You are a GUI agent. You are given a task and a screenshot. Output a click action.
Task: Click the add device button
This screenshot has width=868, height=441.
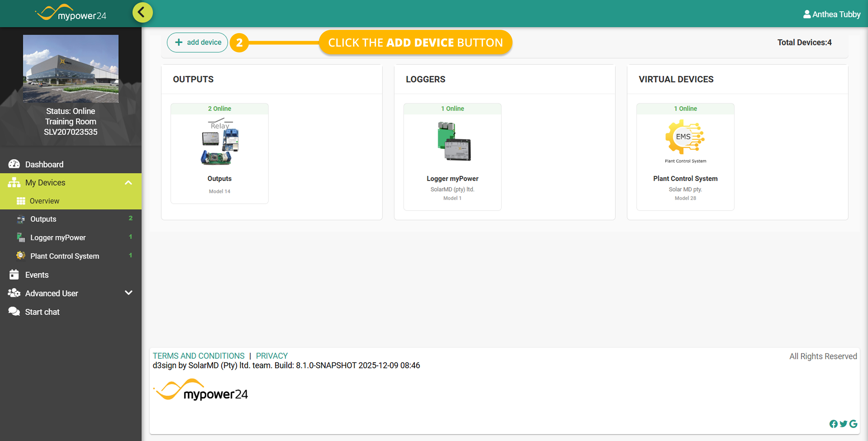(x=197, y=42)
